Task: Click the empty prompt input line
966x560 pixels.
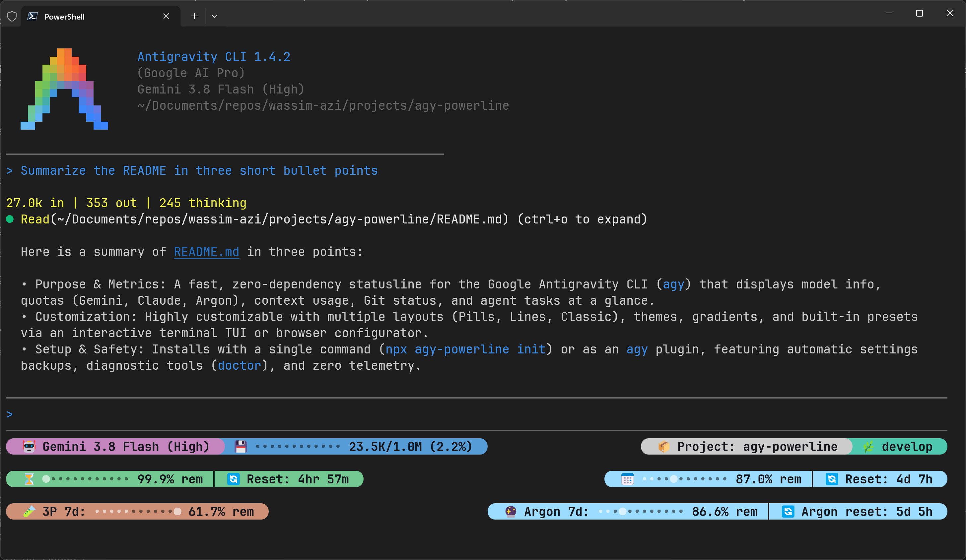Action: pyautogui.click(x=476, y=414)
